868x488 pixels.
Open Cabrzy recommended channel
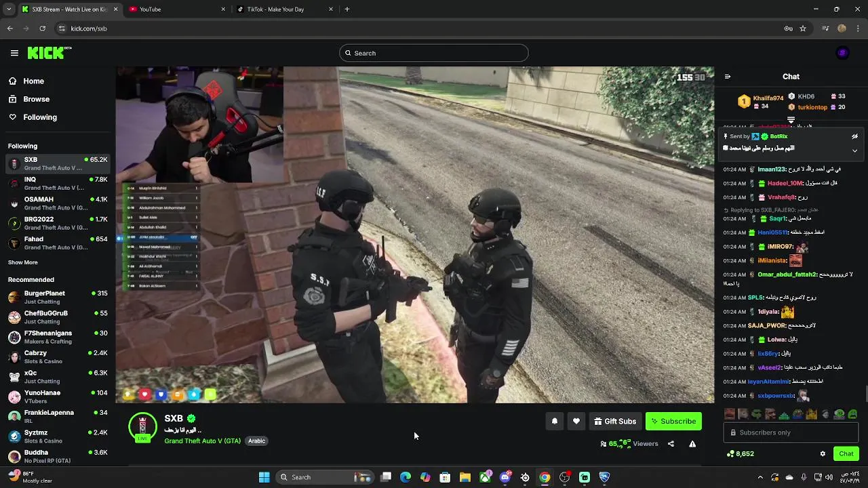click(x=58, y=357)
